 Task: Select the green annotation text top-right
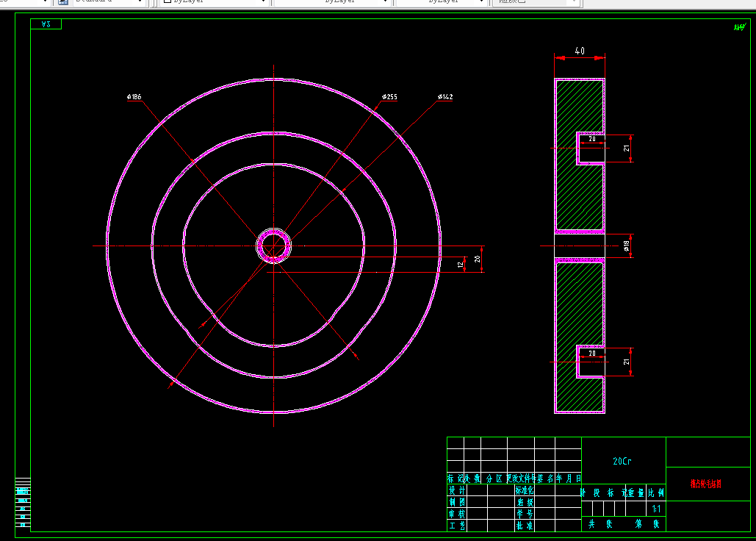(739, 27)
